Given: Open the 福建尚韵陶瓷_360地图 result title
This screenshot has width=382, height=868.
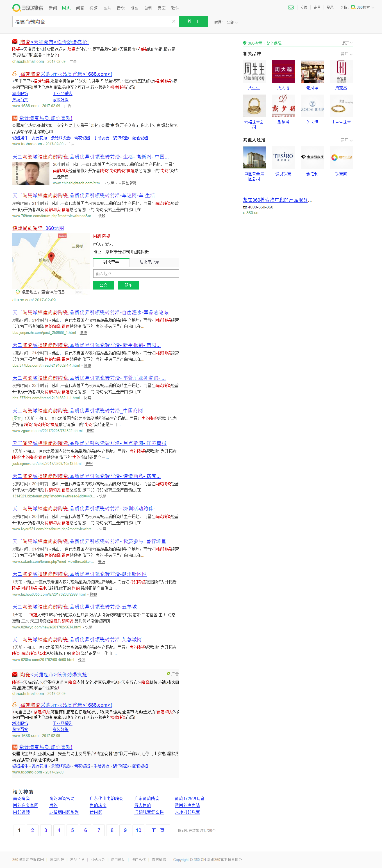Looking at the screenshot, I should click(x=38, y=228).
